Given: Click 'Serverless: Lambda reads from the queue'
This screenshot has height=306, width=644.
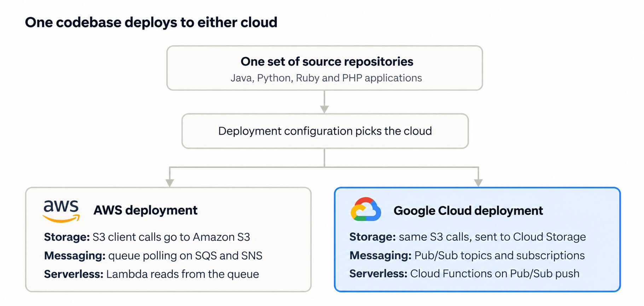Looking at the screenshot, I should pyautogui.click(x=151, y=274).
